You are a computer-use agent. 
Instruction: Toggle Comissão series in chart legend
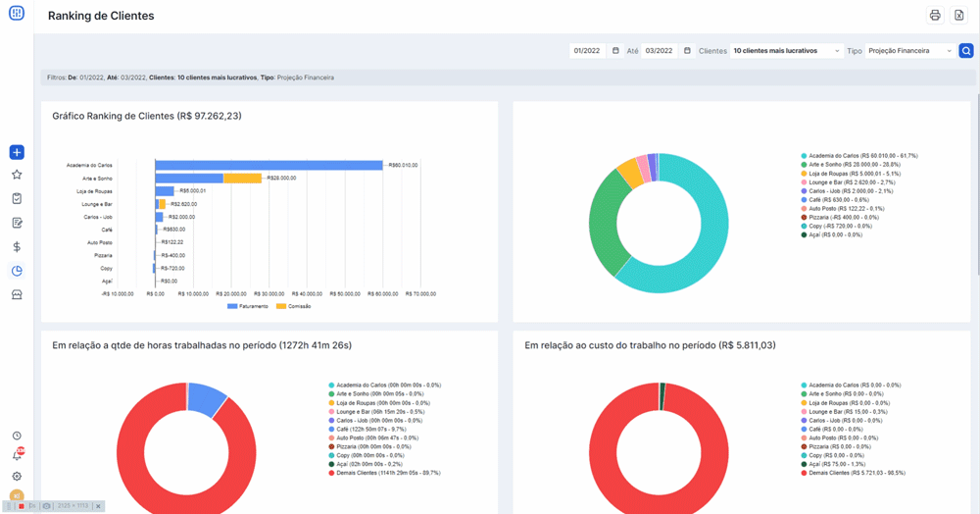click(x=293, y=306)
